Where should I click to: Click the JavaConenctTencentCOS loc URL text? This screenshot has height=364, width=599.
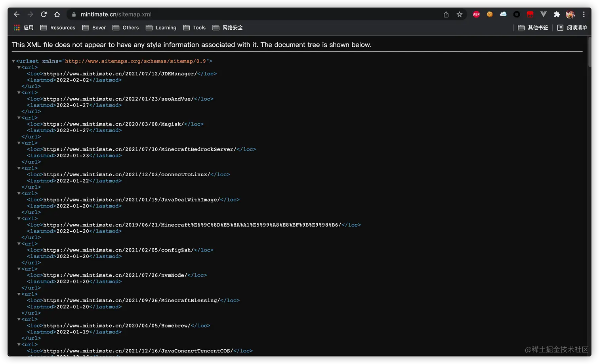click(138, 351)
